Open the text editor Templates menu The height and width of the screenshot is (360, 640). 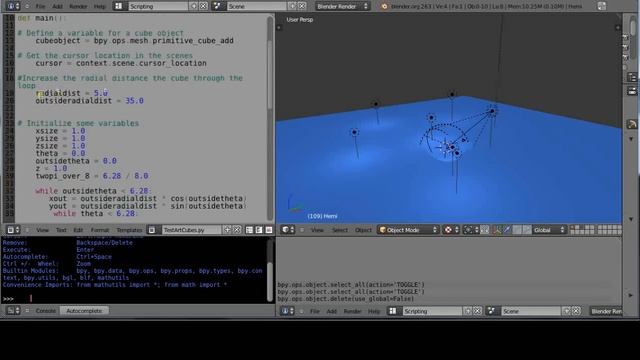pos(129,230)
